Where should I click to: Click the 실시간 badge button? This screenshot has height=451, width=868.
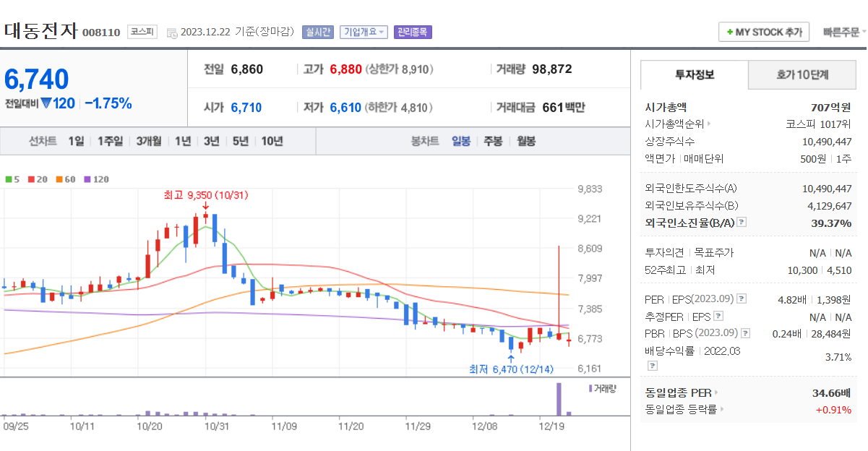318,33
